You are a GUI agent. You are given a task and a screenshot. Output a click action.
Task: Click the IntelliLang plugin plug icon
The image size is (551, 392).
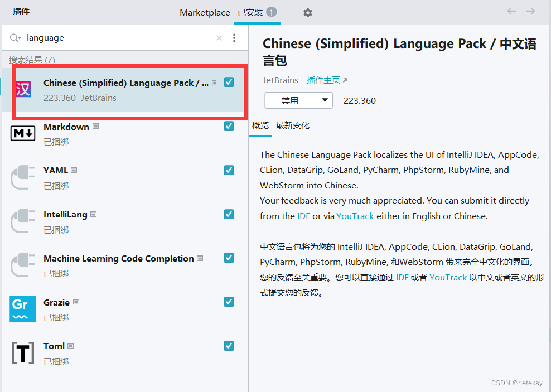tap(23, 221)
